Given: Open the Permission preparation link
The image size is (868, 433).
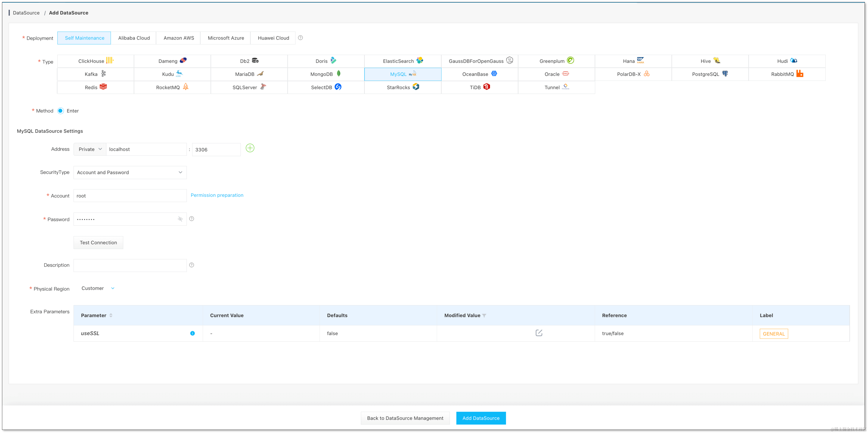Looking at the screenshot, I should [217, 195].
